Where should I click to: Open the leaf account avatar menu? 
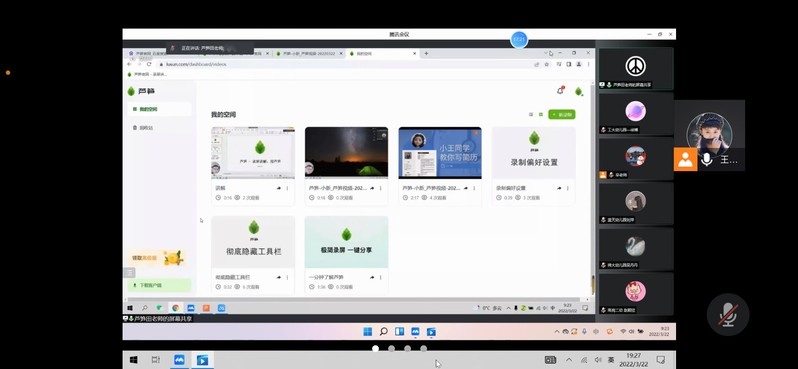[578, 91]
